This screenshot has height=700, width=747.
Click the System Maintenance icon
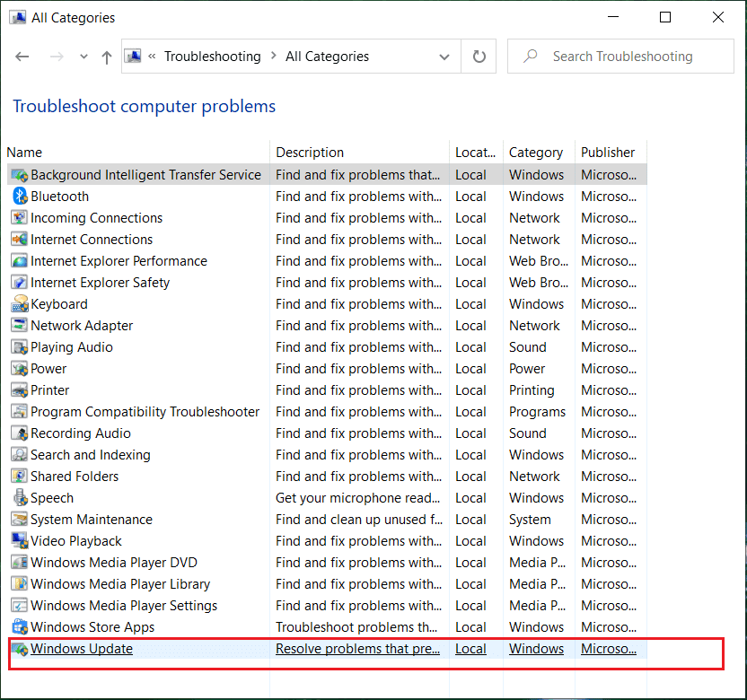(20, 519)
